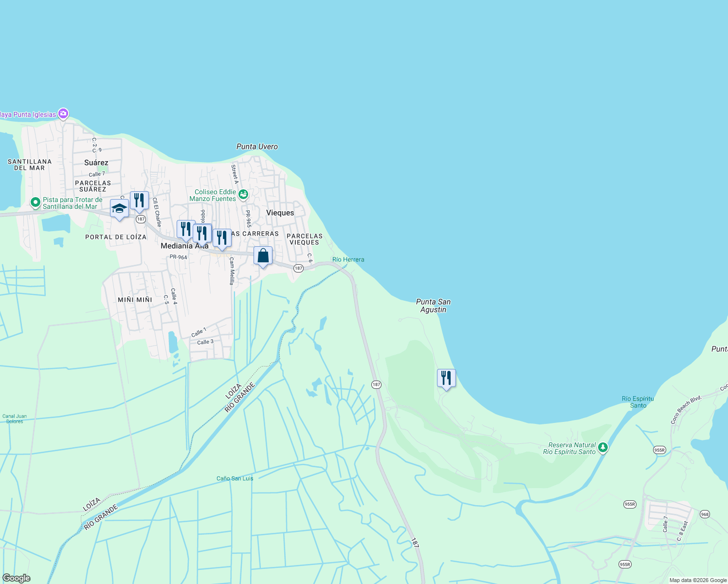Select the Pista para Trotar de Santillana icon
Viewport: 728px width, 584px height.
point(35,201)
